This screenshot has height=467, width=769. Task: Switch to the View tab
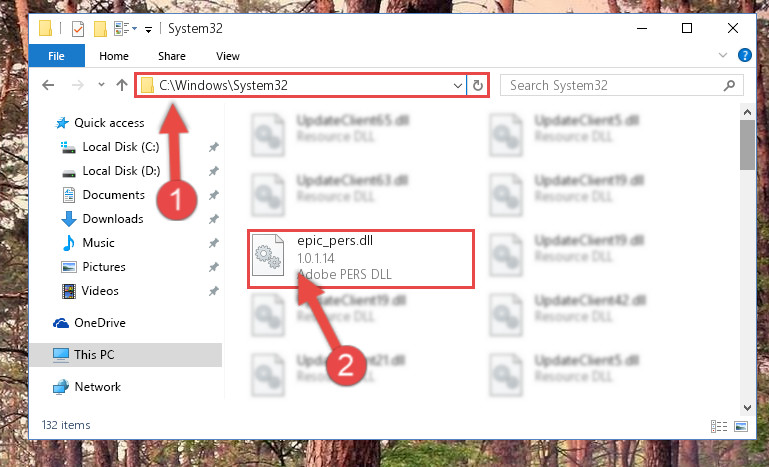pos(228,56)
